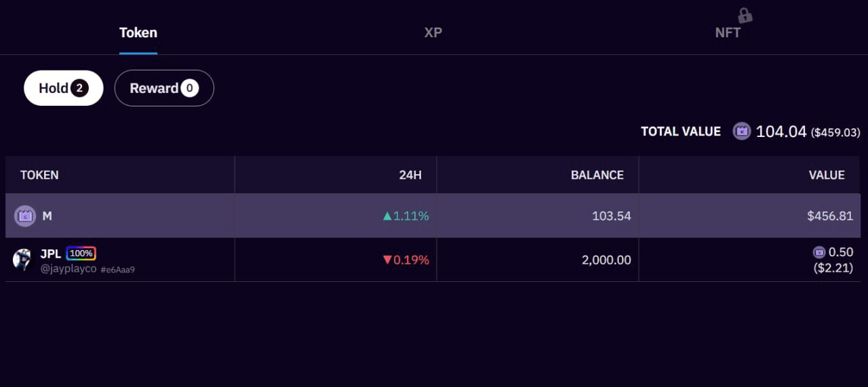Click the JPL token avatar image
This screenshot has width=868, height=387.
coord(22,260)
